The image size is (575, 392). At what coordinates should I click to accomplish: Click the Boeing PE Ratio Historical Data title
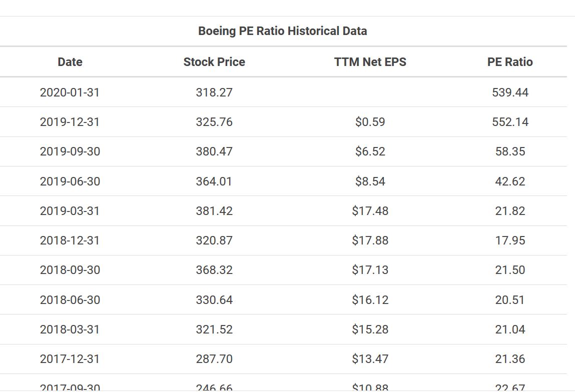283,31
